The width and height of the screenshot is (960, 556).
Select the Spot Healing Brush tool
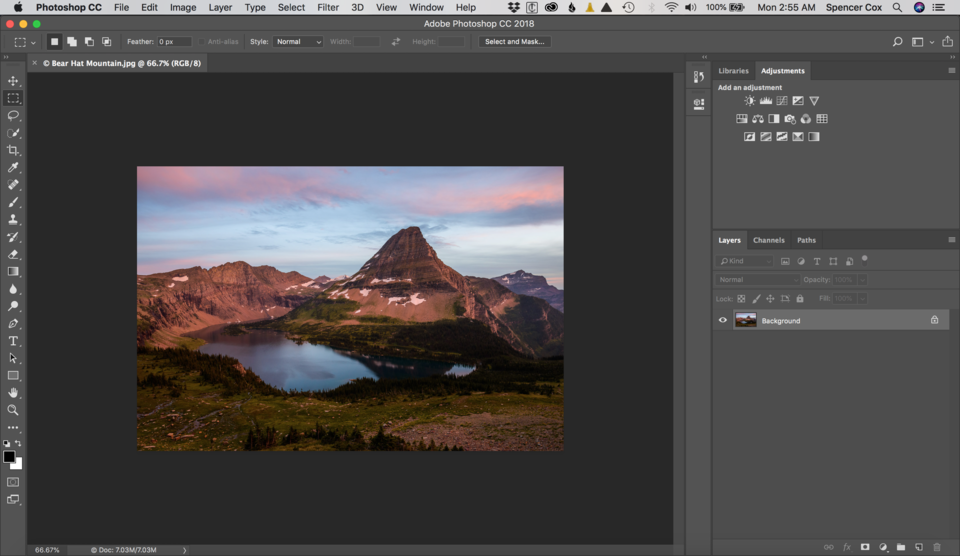[x=13, y=184]
